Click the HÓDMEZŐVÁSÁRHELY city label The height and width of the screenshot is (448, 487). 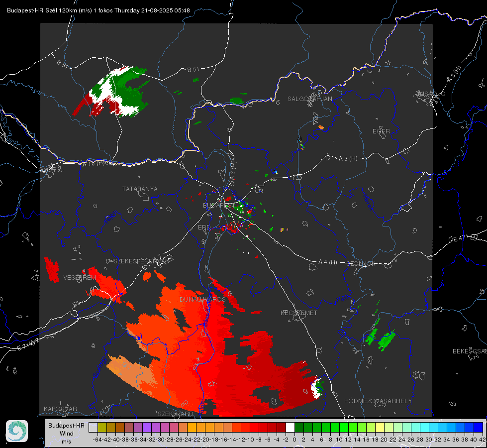378,401
